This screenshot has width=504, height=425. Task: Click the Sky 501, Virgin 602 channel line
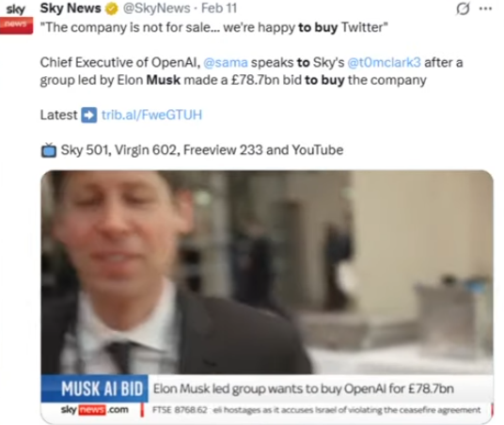[x=202, y=150]
